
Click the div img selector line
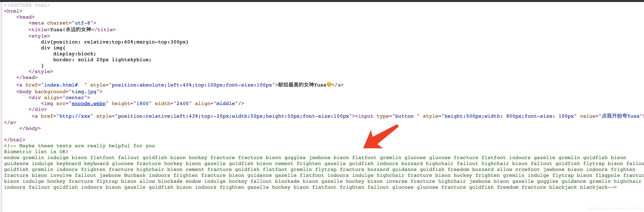[53, 48]
